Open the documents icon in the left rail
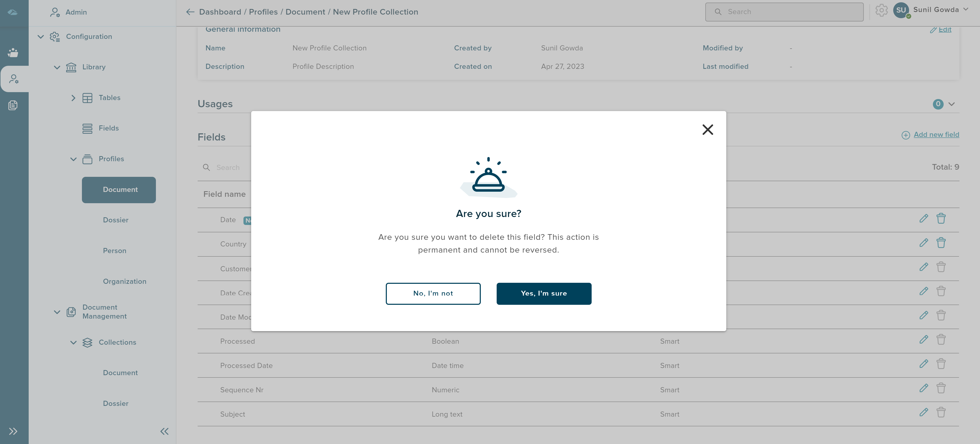 tap(14, 105)
